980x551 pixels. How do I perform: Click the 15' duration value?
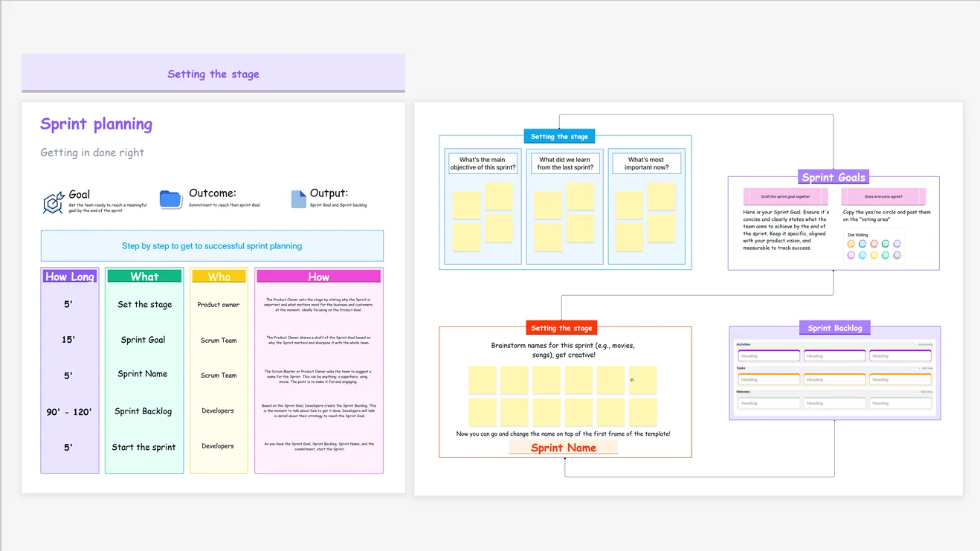[x=68, y=340]
